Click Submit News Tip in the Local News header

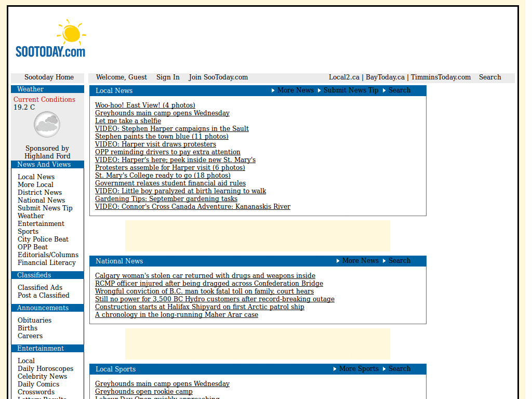(351, 90)
